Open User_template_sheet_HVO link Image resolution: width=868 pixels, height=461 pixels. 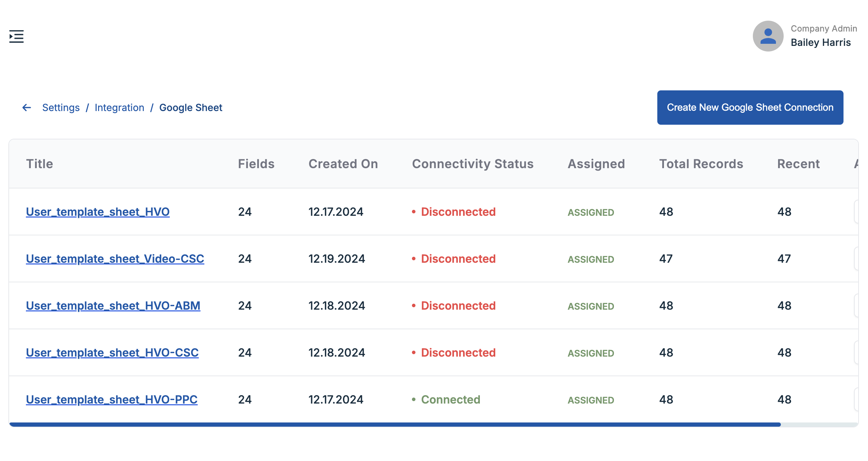tap(98, 212)
